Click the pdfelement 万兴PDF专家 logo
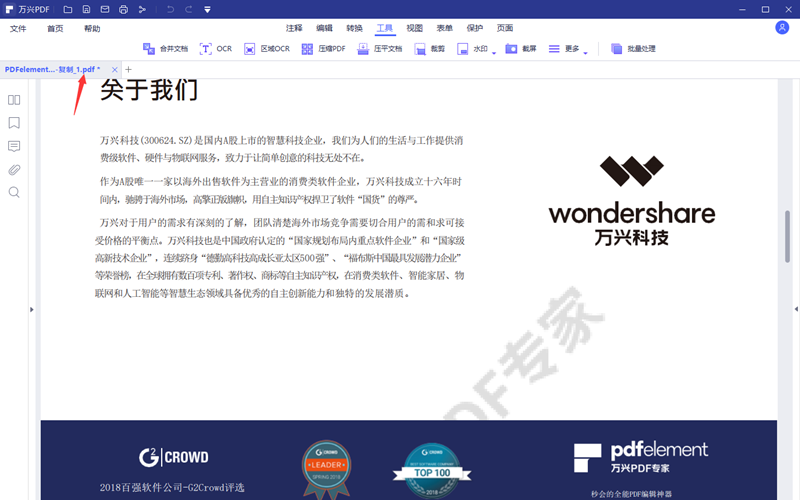This screenshot has width=800, height=500. pos(641,457)
